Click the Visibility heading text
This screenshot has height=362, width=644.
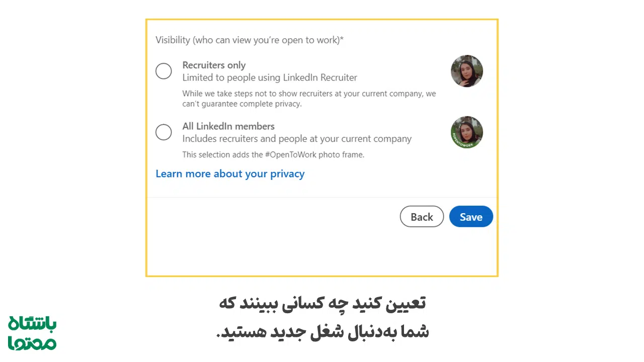coord(249,40)
